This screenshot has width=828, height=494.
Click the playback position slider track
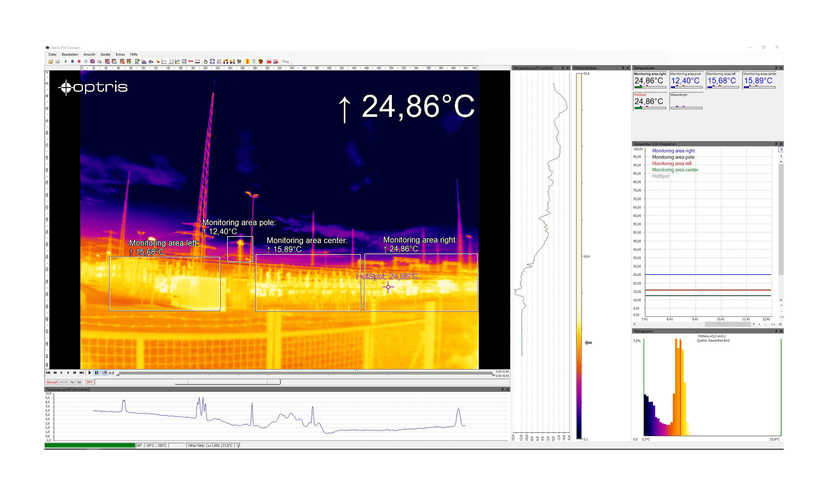tap(306, 373)
